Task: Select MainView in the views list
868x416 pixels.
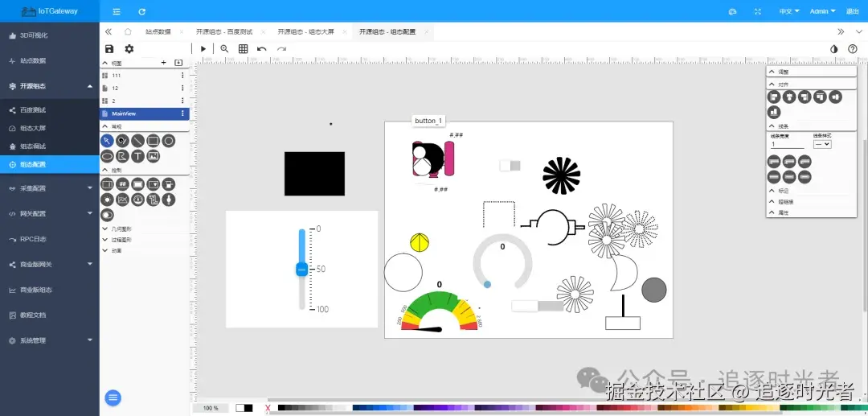Action: click(145, 113)
